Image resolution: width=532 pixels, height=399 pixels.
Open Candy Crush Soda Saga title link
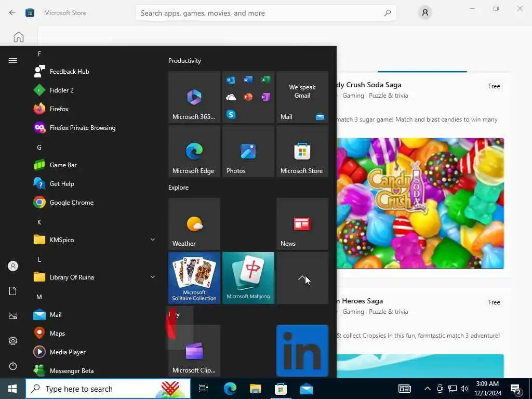(369, 85)
